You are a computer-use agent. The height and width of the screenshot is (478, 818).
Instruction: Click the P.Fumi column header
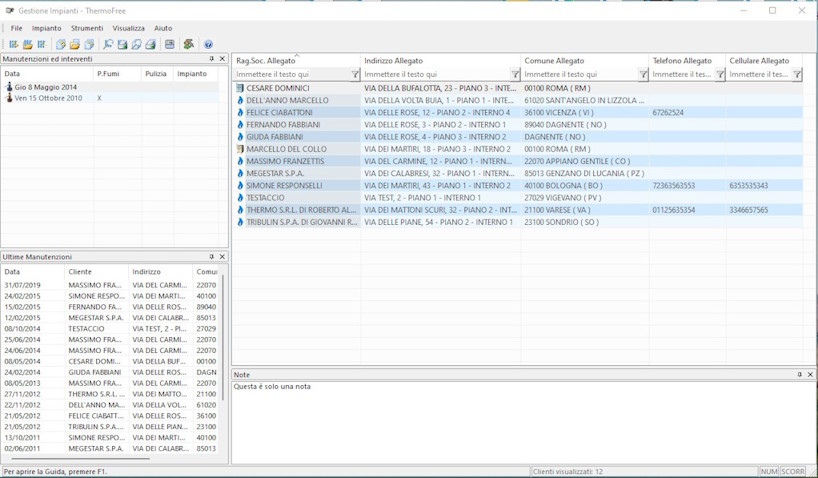117,74
